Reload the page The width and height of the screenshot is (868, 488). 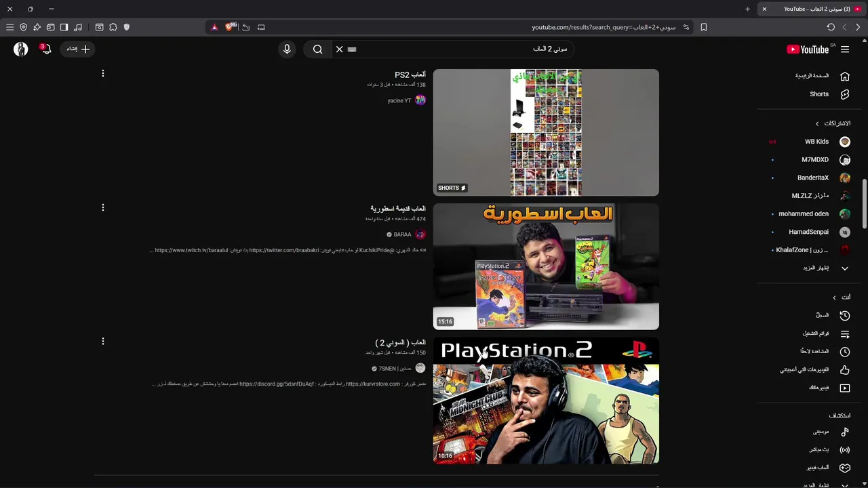pyautogui.click(x=831, y=27)
